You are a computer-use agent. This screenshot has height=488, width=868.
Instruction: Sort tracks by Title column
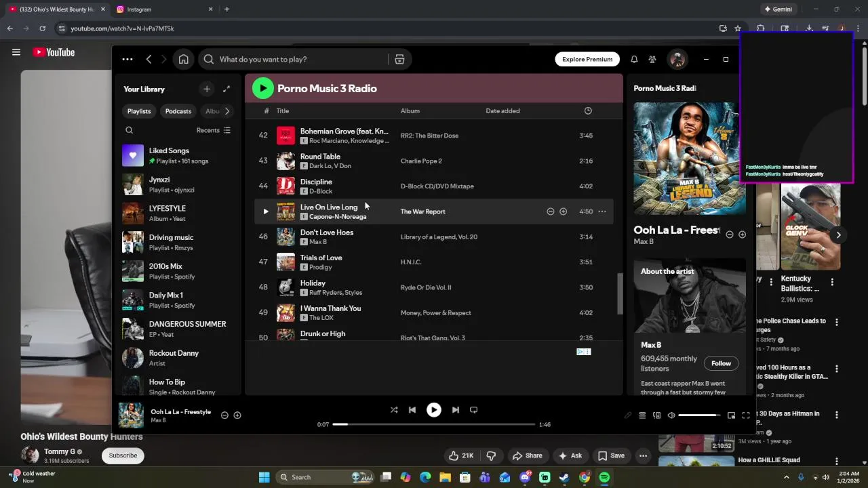[x=283, y=111]
